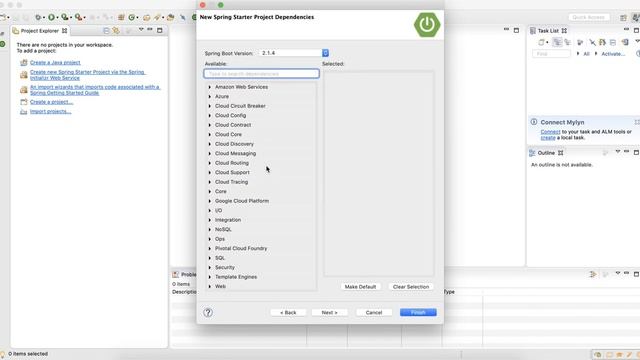640x360 pixels.
Task: Expand the Azure dependency category
Action: (210, 96)
